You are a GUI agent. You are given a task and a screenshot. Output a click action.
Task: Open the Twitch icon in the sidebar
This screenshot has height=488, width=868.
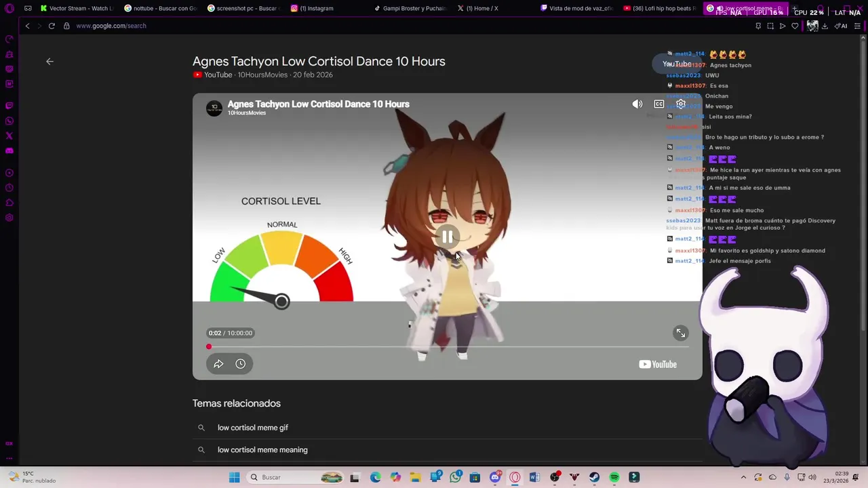[x=9, y=106]
